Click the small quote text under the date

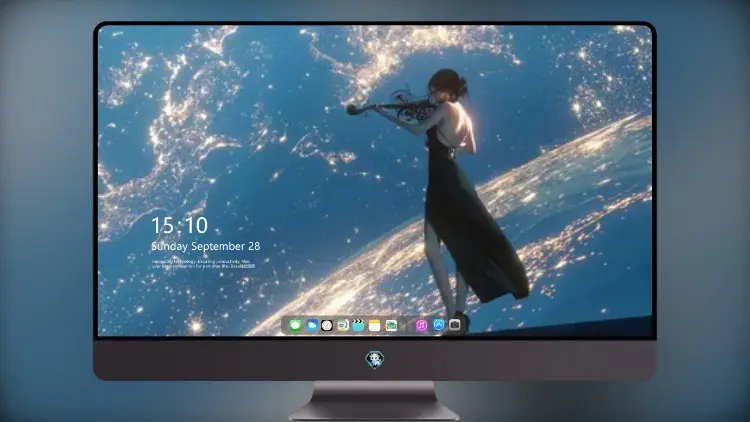click(x=204, y=264)
